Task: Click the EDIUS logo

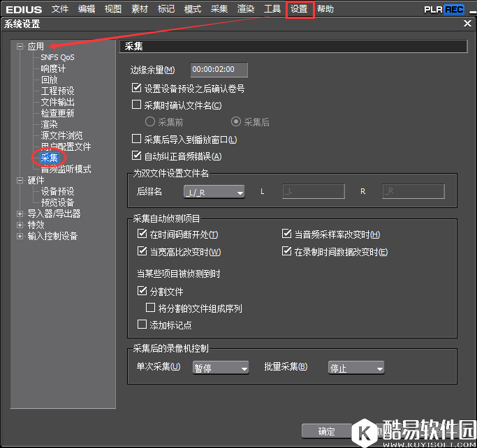Action: pos(24,10)
